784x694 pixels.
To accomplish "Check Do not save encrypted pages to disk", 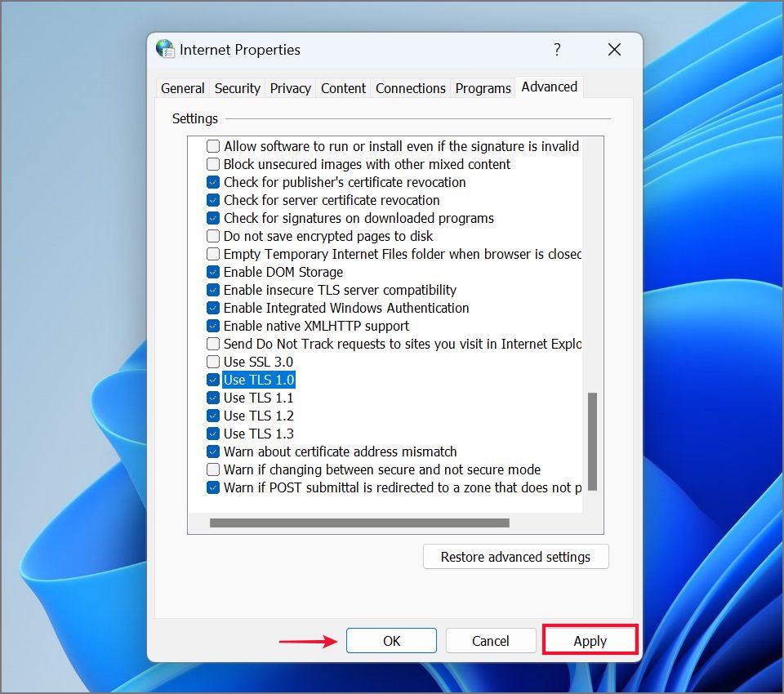I will pyautogui.click(x=213, y=236).
